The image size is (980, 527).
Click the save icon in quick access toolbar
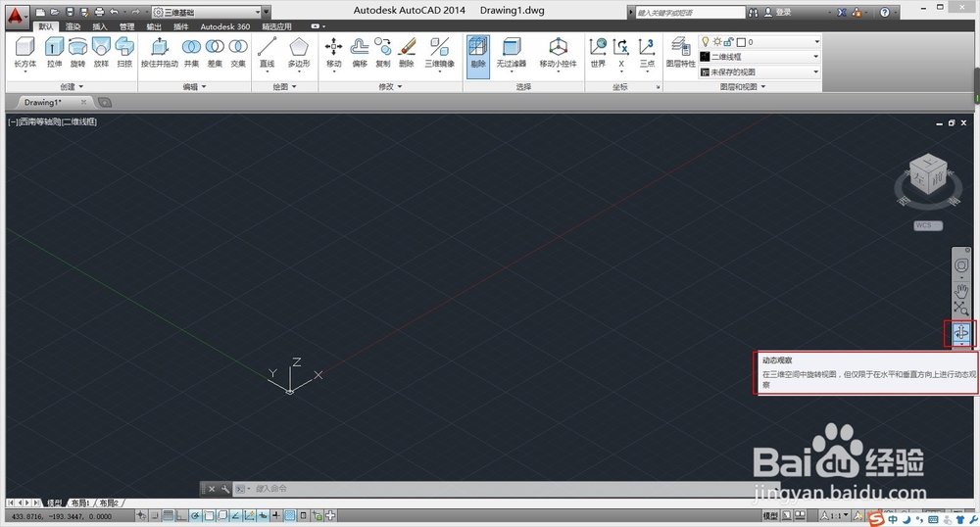(x=70, y=12)
